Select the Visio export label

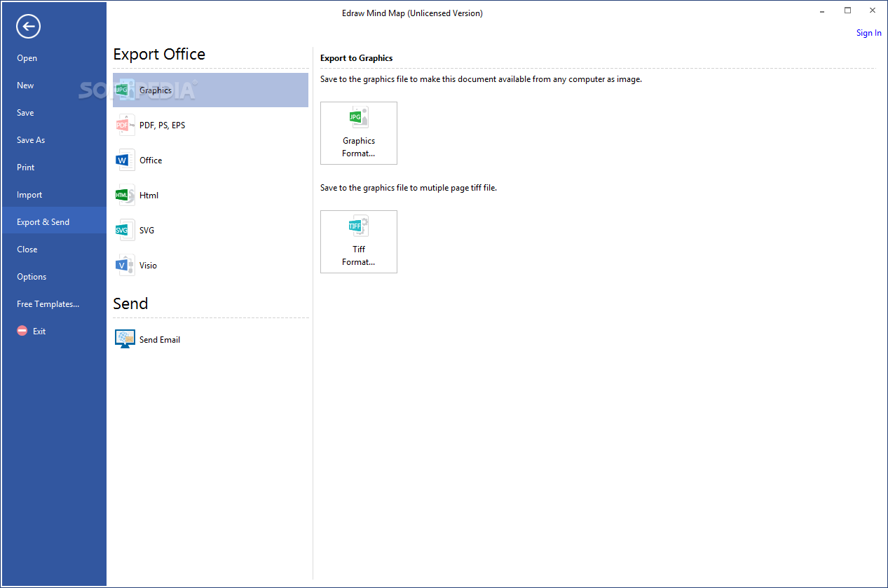[149, 266]
